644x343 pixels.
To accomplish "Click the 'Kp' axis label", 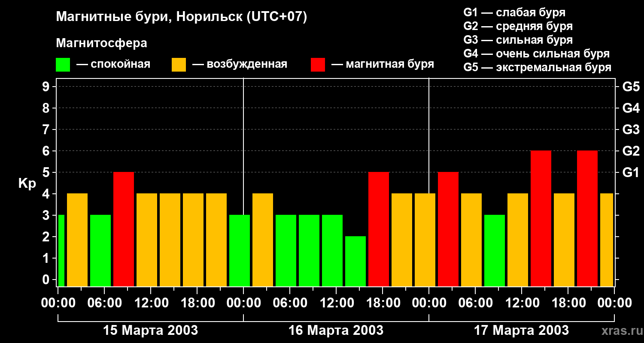I will (x=27, y=184).
